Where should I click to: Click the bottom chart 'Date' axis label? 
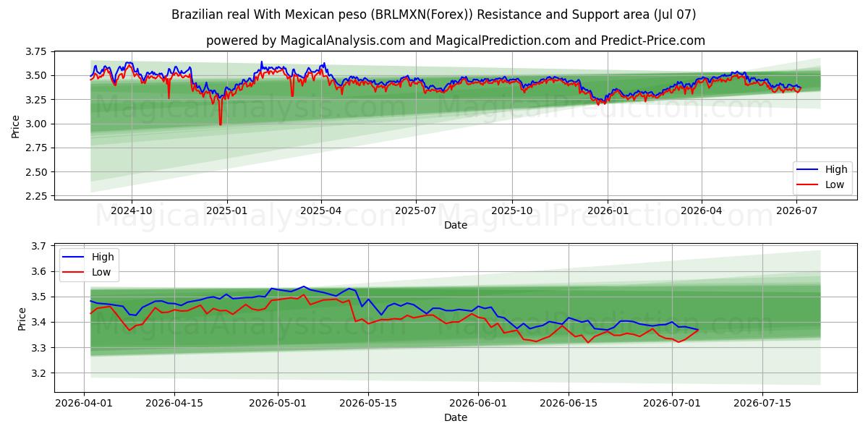(456, 417)
